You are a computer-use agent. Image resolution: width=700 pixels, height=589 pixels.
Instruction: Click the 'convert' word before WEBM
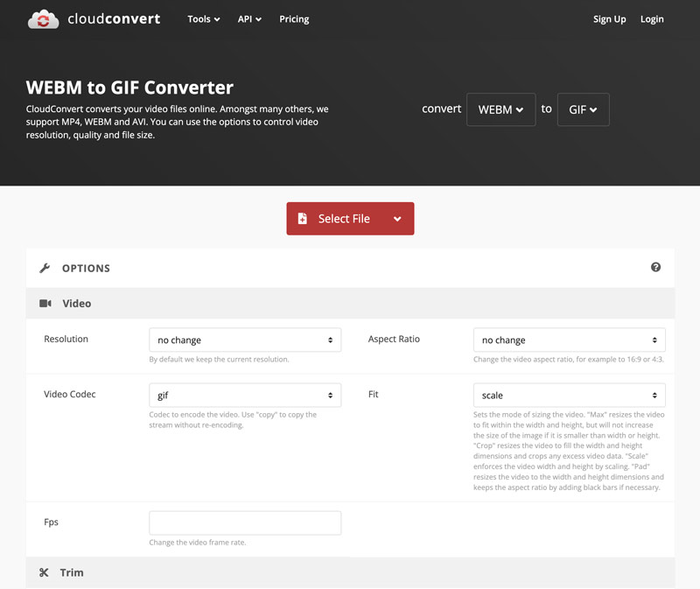pyautogui.click(x=441, y=109)
